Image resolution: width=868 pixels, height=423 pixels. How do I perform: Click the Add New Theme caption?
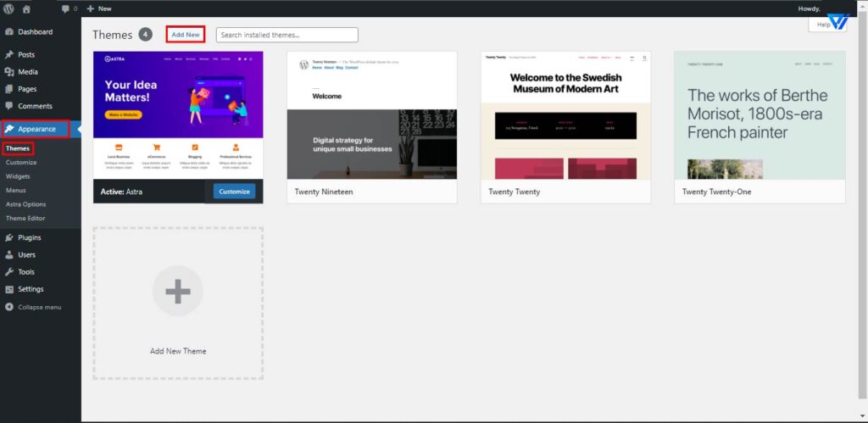pyautogui.click(x=178, y=351)
